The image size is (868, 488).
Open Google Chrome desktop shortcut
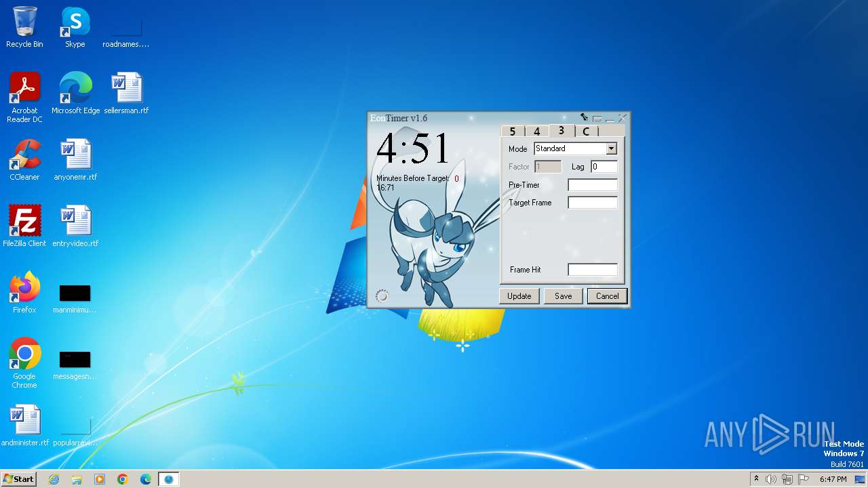pos(24,363)
